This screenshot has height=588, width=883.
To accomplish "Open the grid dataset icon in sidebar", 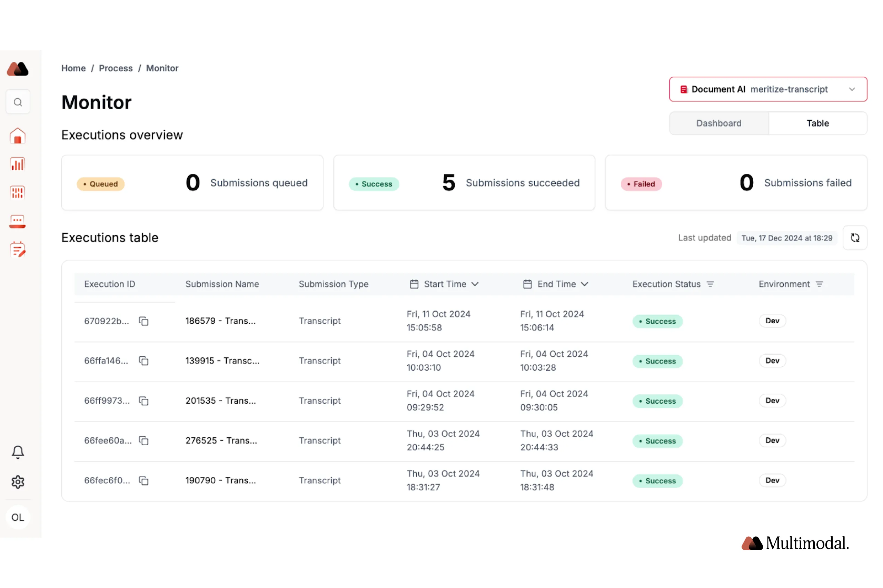I will point(18,192).
